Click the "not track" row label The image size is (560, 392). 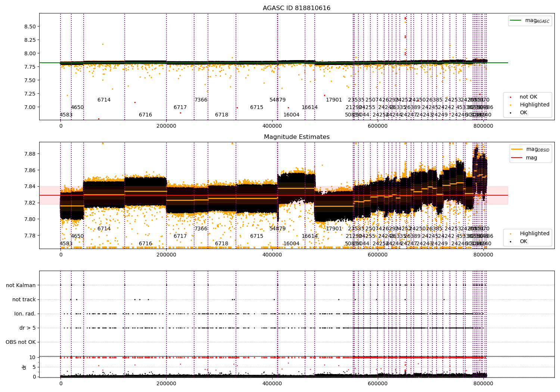click(24, 300)
